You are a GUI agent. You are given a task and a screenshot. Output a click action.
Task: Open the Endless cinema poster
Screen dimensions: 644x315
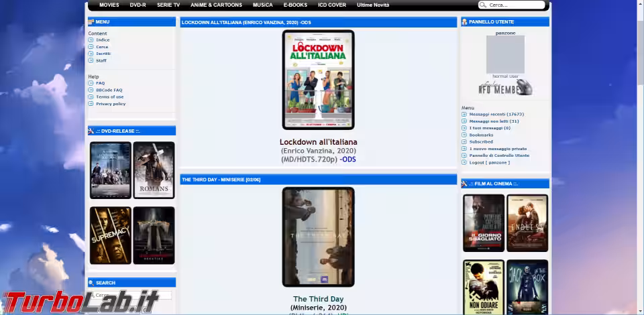(x=527, y=223)
